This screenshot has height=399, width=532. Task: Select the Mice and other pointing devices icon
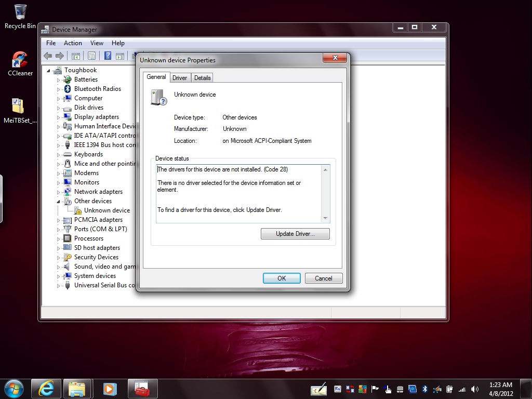pos(68,164)
